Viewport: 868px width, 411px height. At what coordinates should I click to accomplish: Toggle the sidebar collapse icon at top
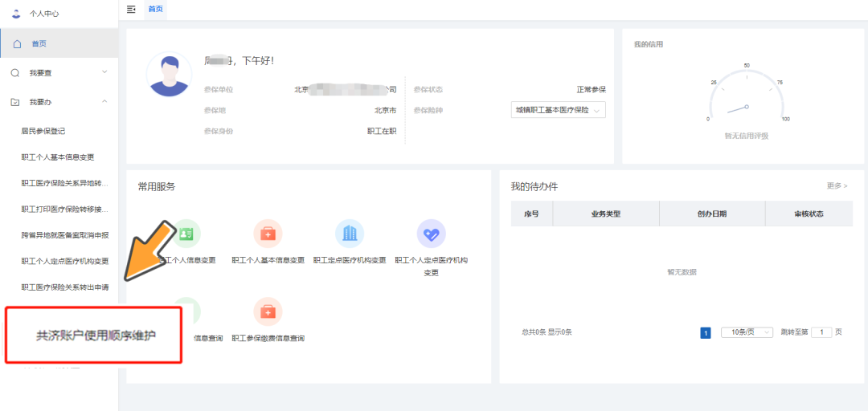131,10
